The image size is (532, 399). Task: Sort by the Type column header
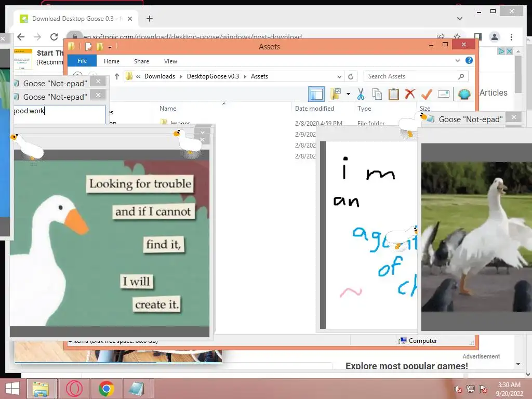pyautogui.click(x=364, y=109)
